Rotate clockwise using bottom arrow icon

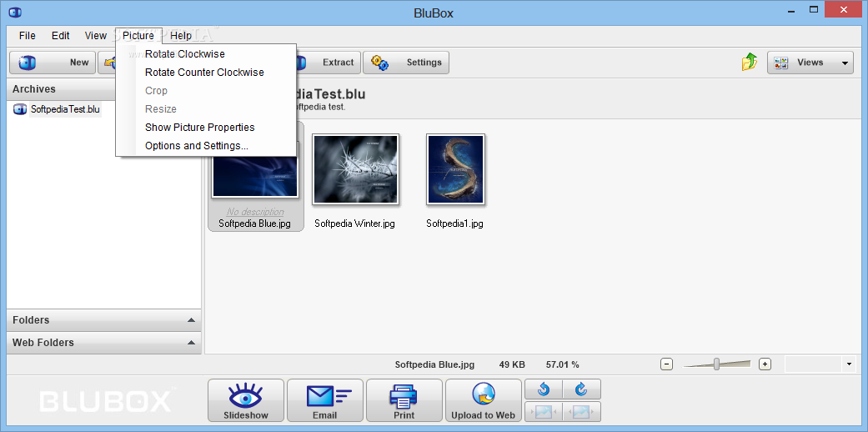click(x=581, y=389)
